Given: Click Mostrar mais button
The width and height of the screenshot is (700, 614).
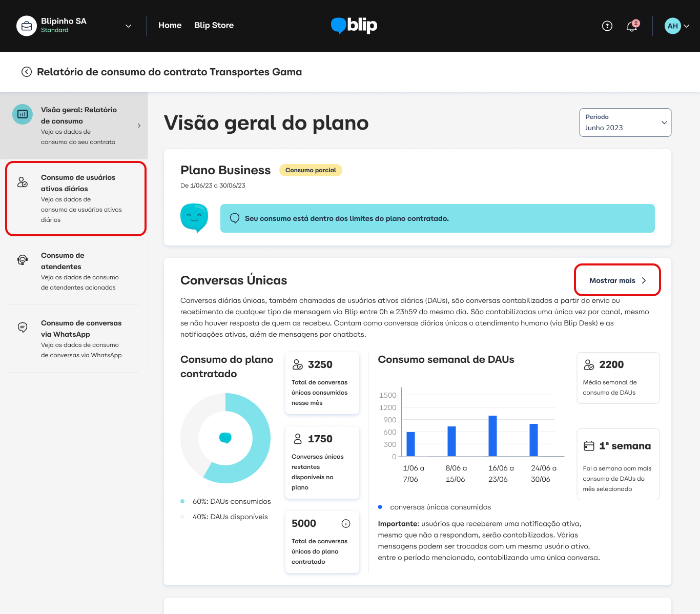Looking at the screenshot, I should click(x=617, y=280).
